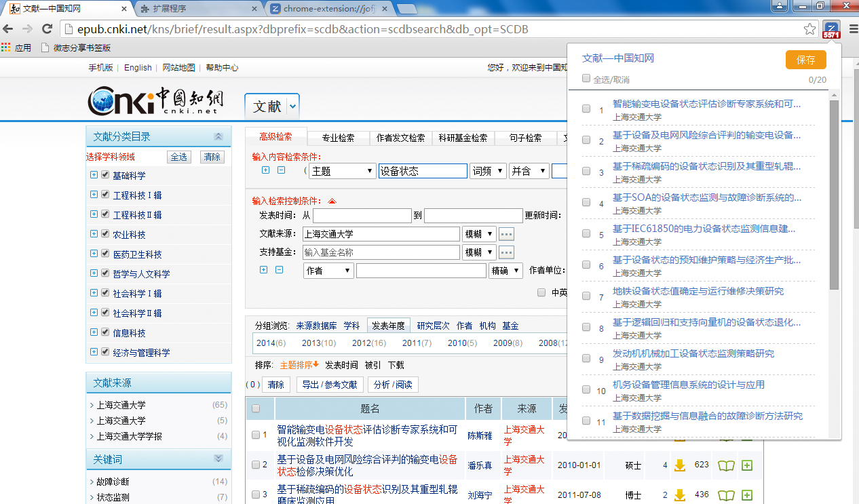Expand the 社会科学 II 辑 tree node
The width and height of the screenshot is (859, 504).
[94, 313]
